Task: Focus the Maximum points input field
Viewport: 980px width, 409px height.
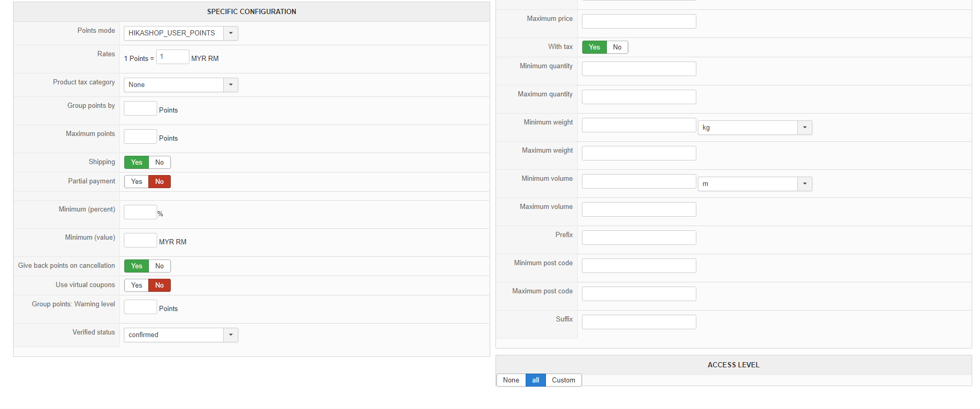Action: point(140,137)
